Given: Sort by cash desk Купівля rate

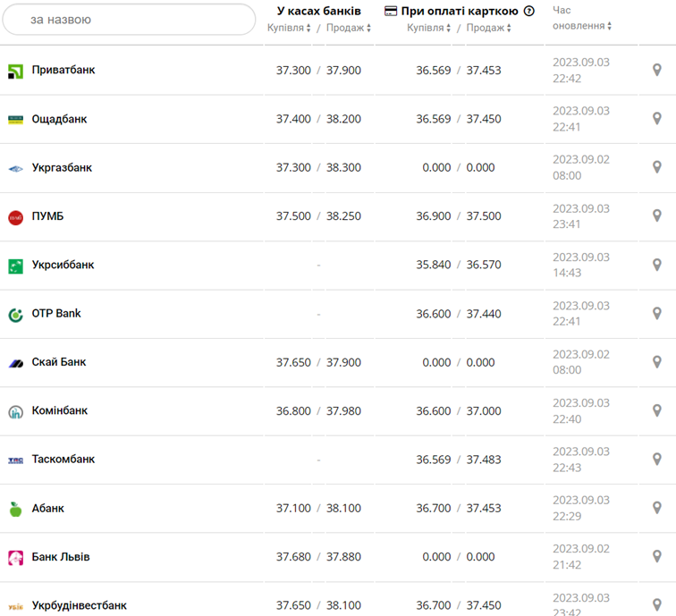Looking at the screenshot, I should pyautogui.click(x=289, y=28).
